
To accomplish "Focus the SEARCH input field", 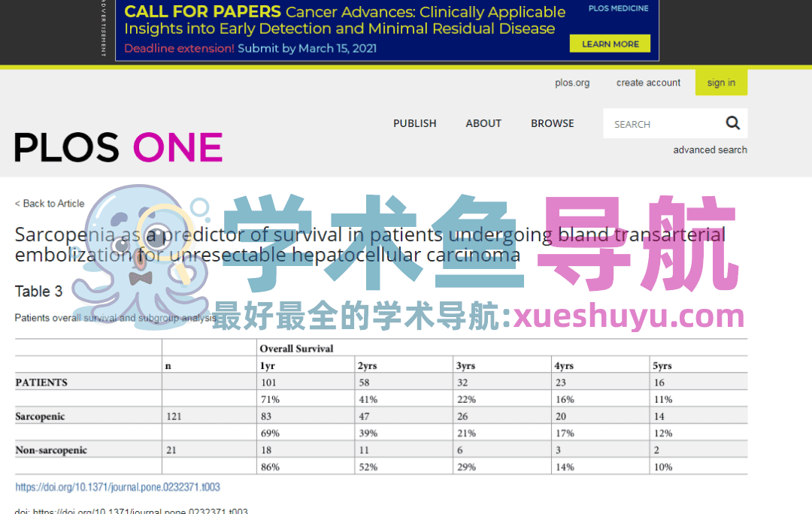I will (662, 124).
